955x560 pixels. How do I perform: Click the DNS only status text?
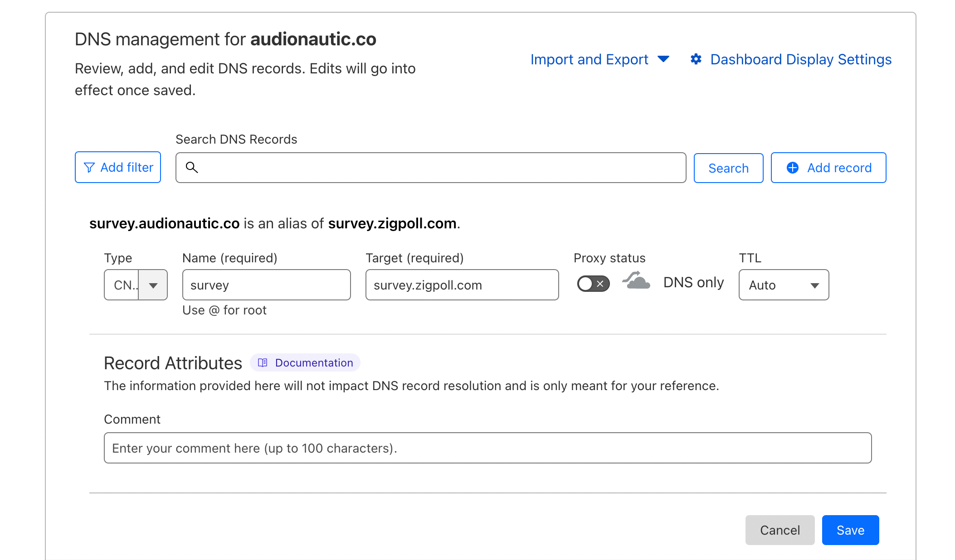693,282
